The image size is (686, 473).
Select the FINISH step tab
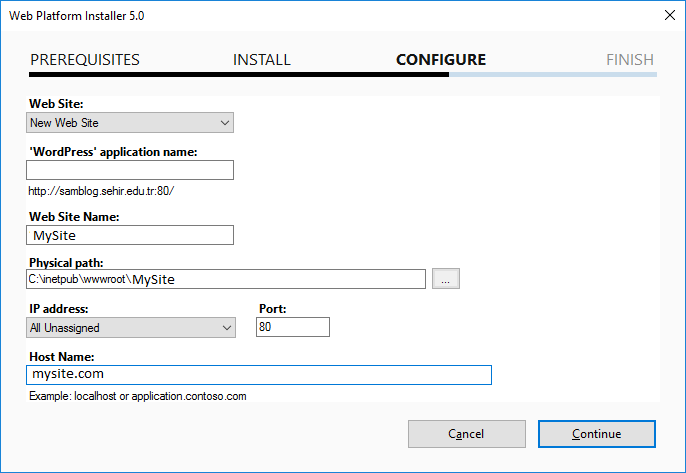click(x=630, y=60)
